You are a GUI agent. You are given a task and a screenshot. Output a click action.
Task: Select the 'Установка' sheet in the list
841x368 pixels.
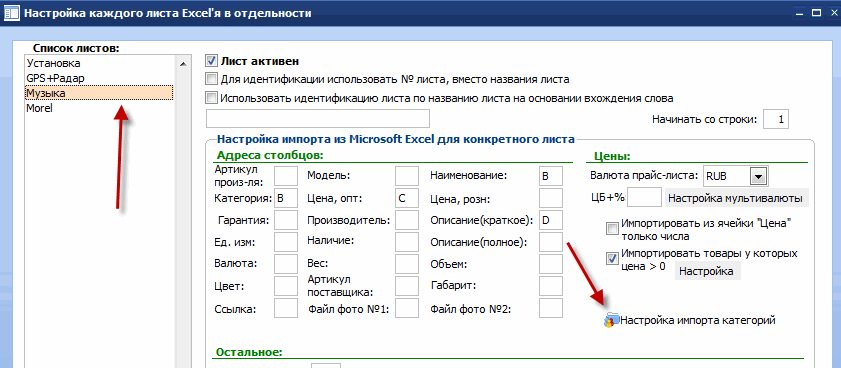(99, 63)
